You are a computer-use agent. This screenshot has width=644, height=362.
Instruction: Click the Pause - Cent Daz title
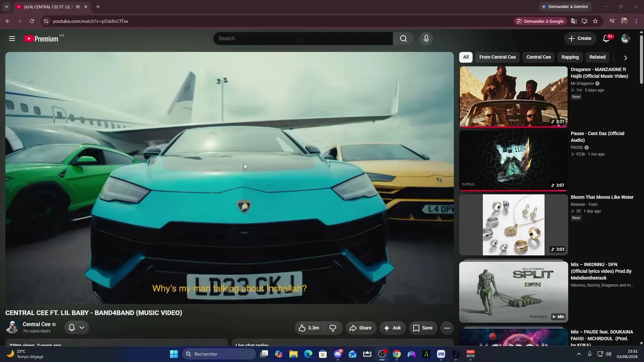pyautogui.click(x=597, y=137)
